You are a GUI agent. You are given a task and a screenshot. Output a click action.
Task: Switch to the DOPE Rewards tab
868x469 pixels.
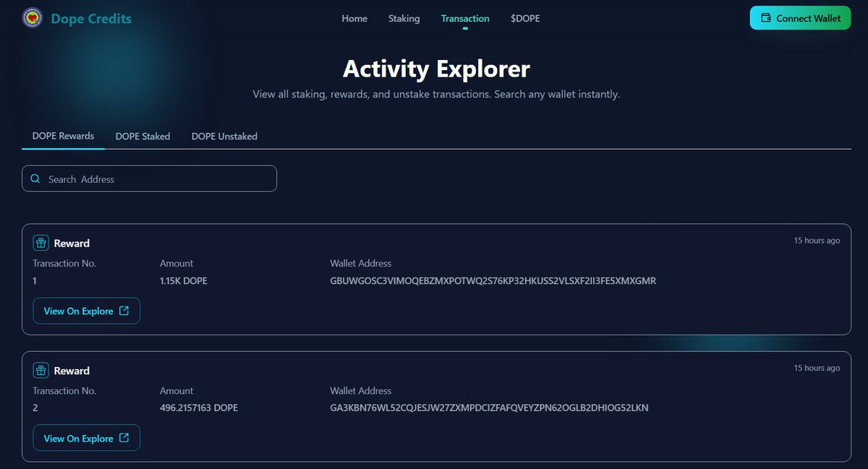pyautogui.click(x=63, y=136)
